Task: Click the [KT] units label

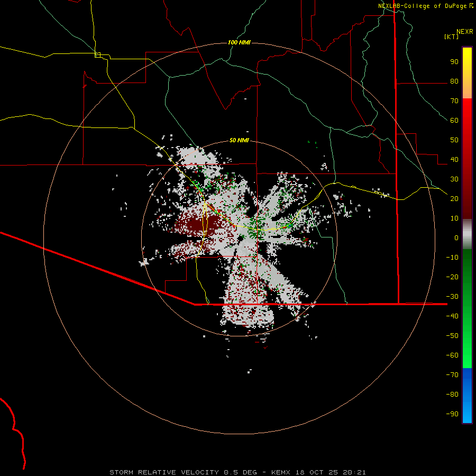Action: [452, 36]
